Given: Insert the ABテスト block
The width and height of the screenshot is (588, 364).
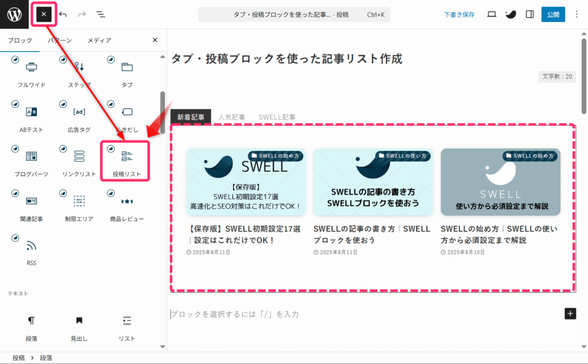Looking at the screenshot, I should pyautogui.click(x=32, y=117).
